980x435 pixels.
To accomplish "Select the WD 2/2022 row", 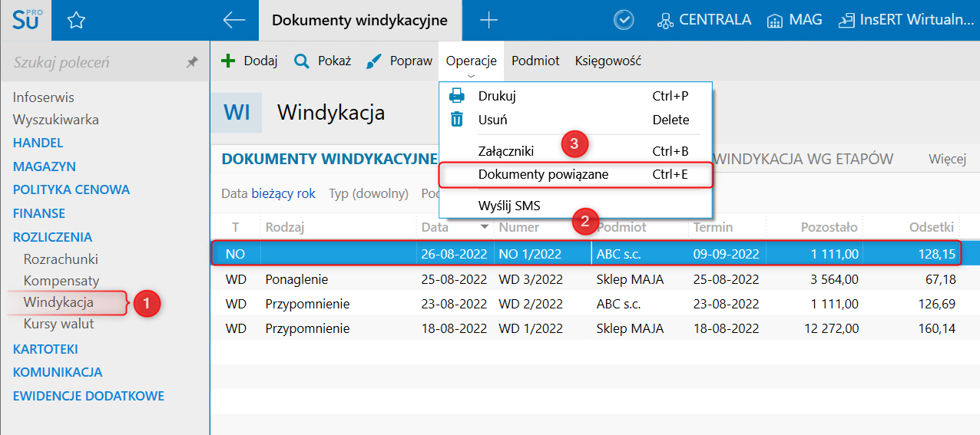I will (587, 304).
